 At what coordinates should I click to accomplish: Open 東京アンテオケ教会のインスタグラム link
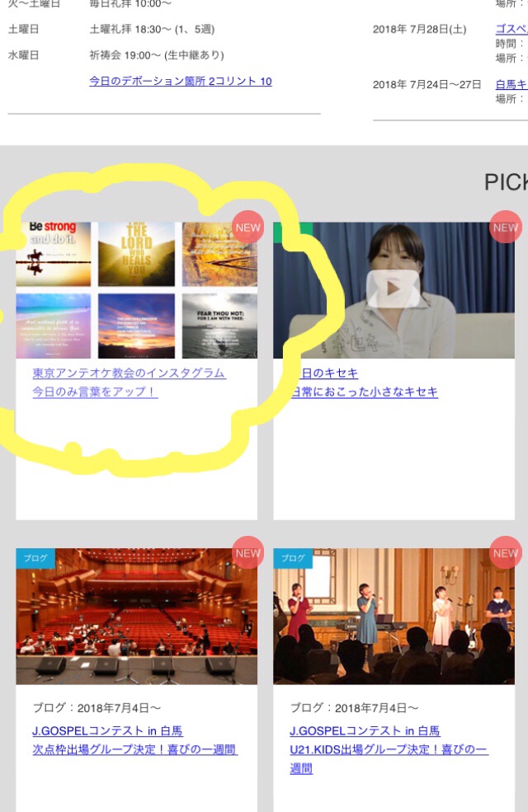(x=129, y=373)
